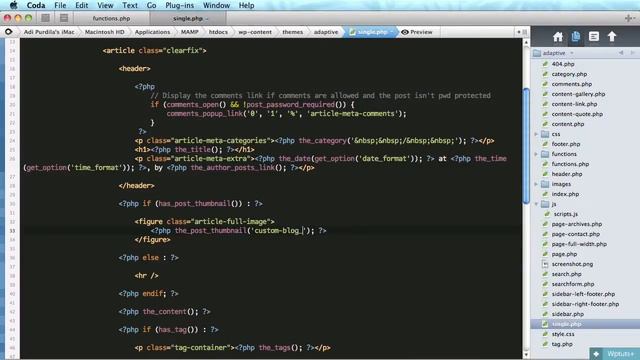
Task: Open the Plug-ins menu
Action: (180, 5)
